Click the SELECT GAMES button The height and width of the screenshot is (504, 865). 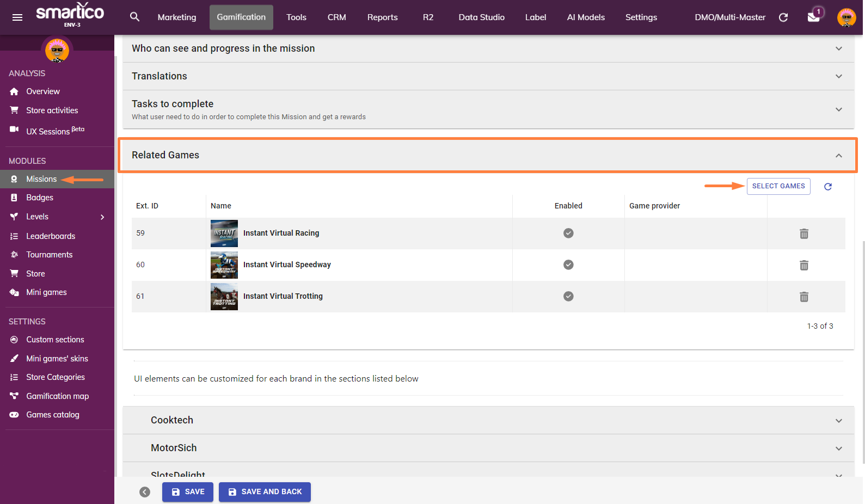pos(778,186)
